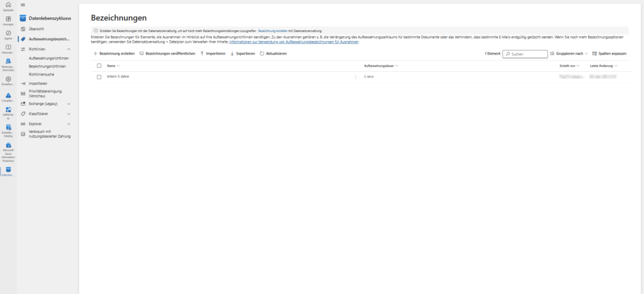This screenshot has height=294, width=644.
Task: Open link Informationen zur Verwendung von Aufbewahrungsbezeichnungen
Action: [x=294, y=42]
